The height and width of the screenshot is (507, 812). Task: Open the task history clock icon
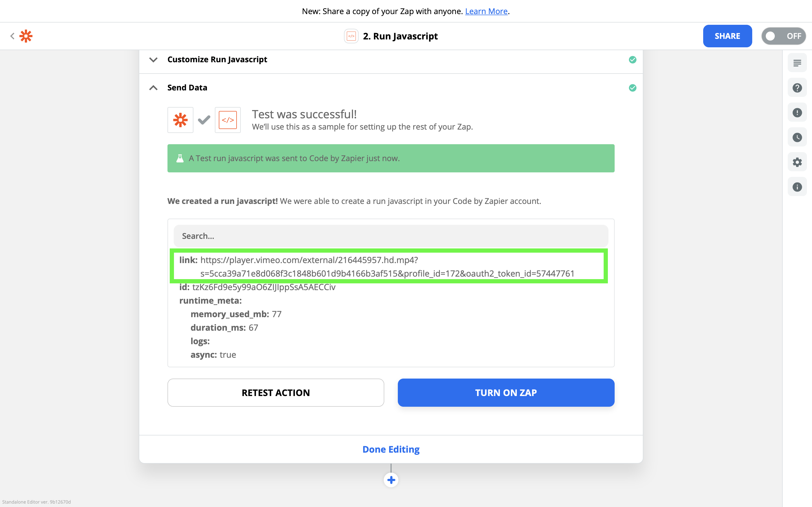[797, 137]
